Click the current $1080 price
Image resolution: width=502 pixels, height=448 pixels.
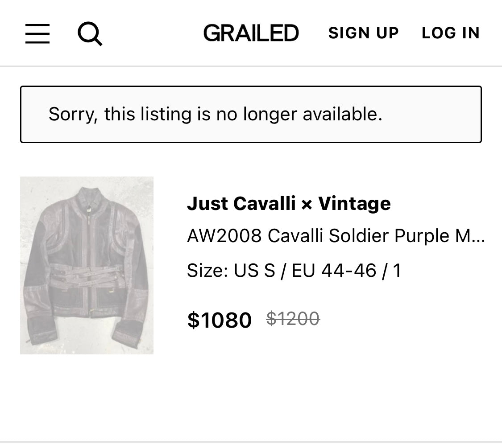coord(220,320)
